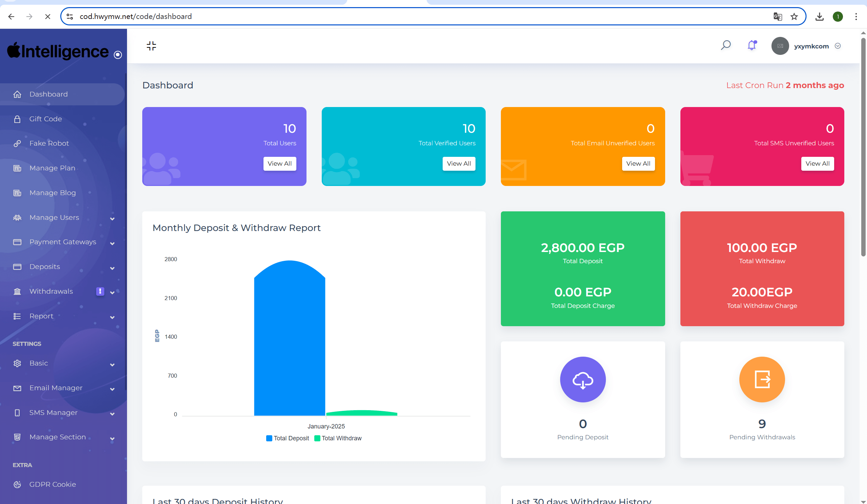Viewport: 867px width, 504px height.
Task: Click the fullscreen collapse icon in header
Action: tap(151, 46)
